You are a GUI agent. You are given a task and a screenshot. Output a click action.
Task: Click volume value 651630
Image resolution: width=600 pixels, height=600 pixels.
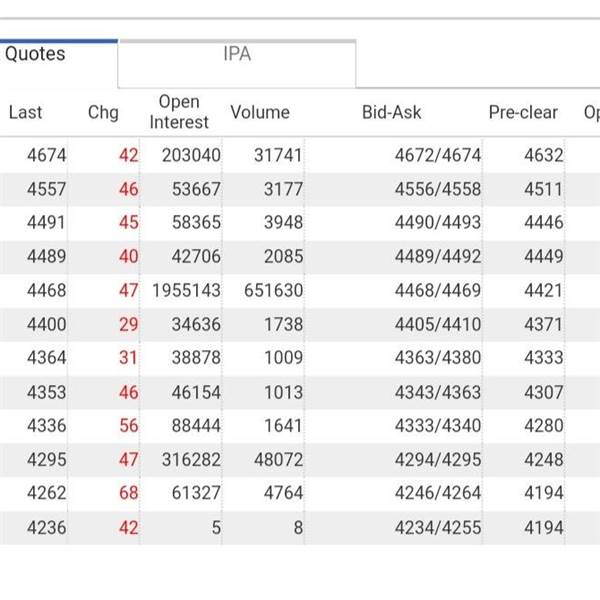[273, 290]
